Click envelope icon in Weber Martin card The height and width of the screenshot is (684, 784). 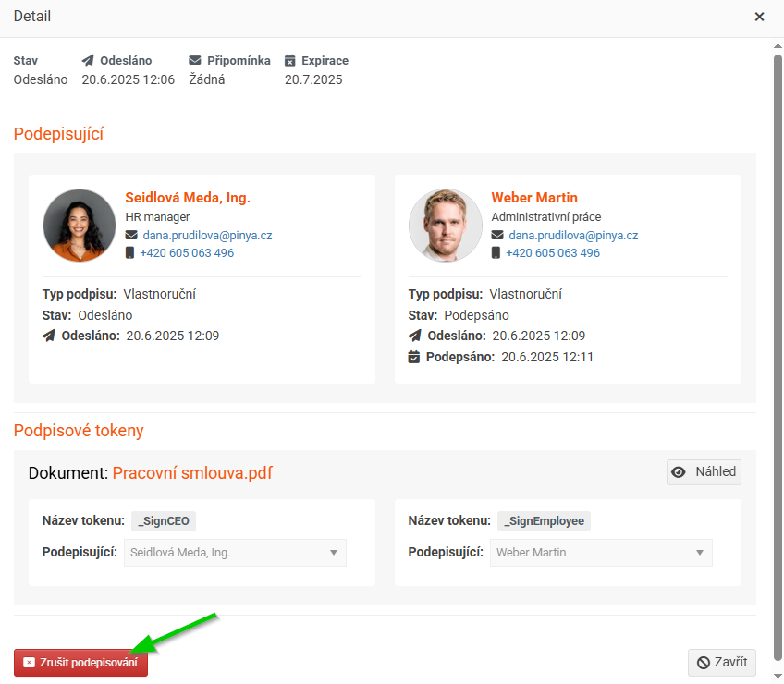tap(497, 235)
